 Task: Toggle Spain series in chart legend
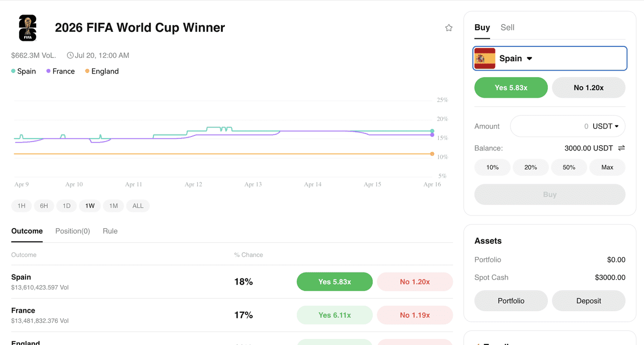tap(24, 72)
